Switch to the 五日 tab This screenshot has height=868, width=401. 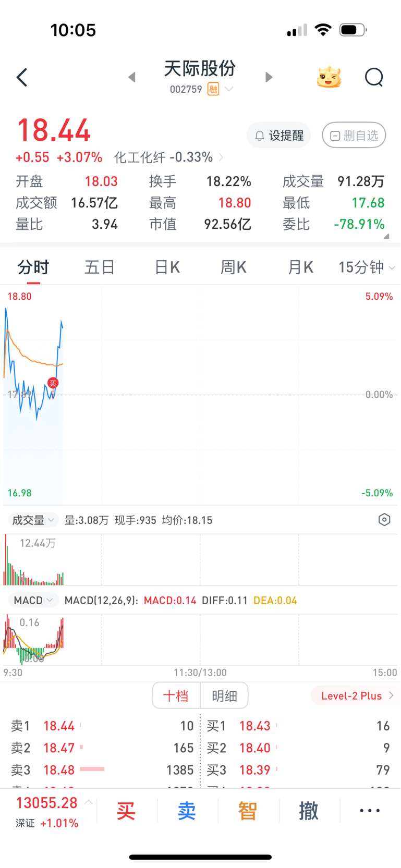tap(100, 267)
